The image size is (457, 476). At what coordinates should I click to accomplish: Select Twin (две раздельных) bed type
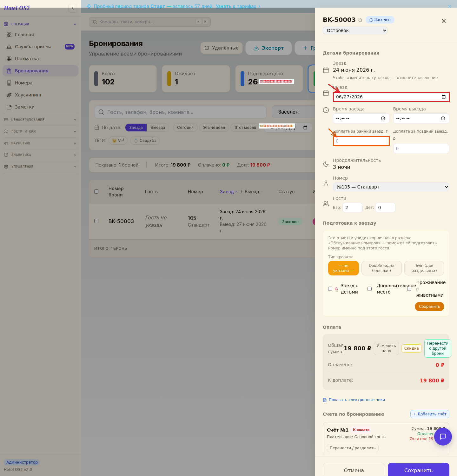(424, 268)
